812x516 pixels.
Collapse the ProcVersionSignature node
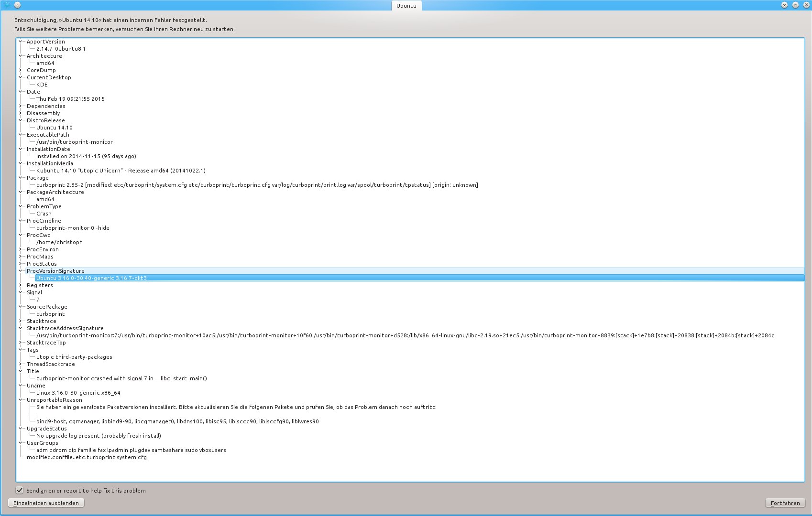[x=21, y=271]
